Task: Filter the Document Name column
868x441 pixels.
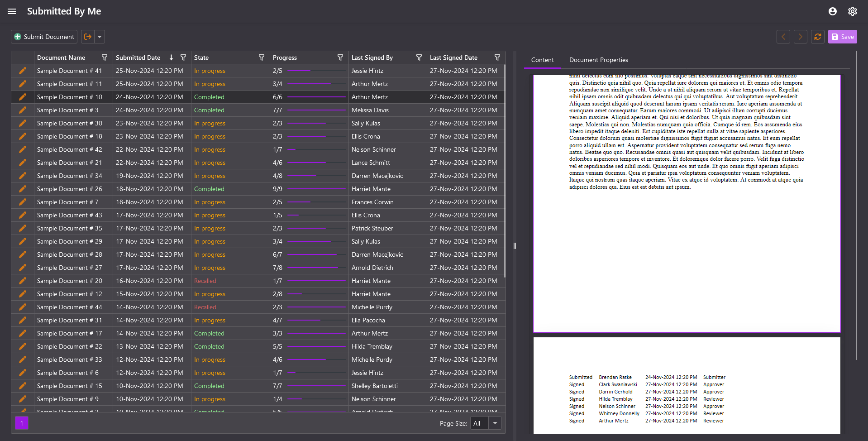Action: click(x=105, y=58)
